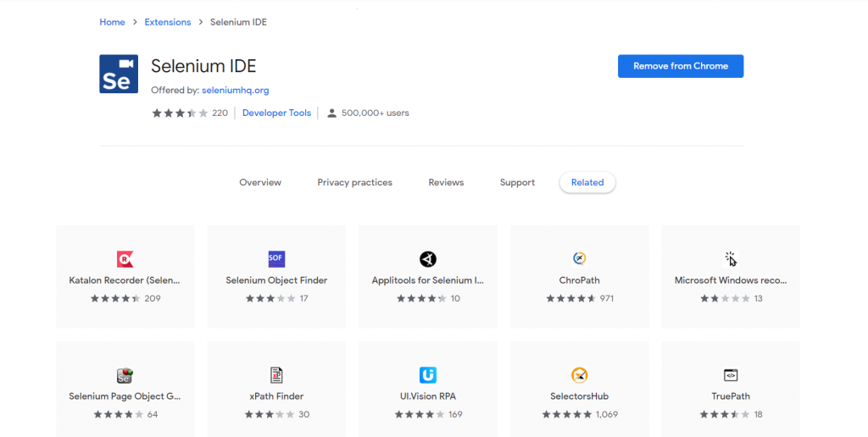Screen dimensions: 868x437
Task: Click the Selenium Page Object G... title
Action: click(125, 396)
